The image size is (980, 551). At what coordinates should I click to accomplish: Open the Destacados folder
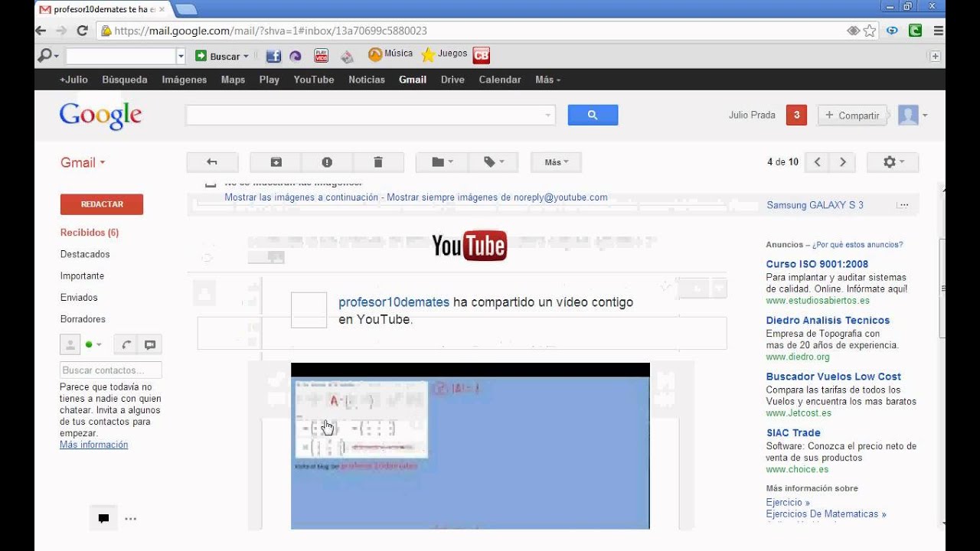pos(85,254)
